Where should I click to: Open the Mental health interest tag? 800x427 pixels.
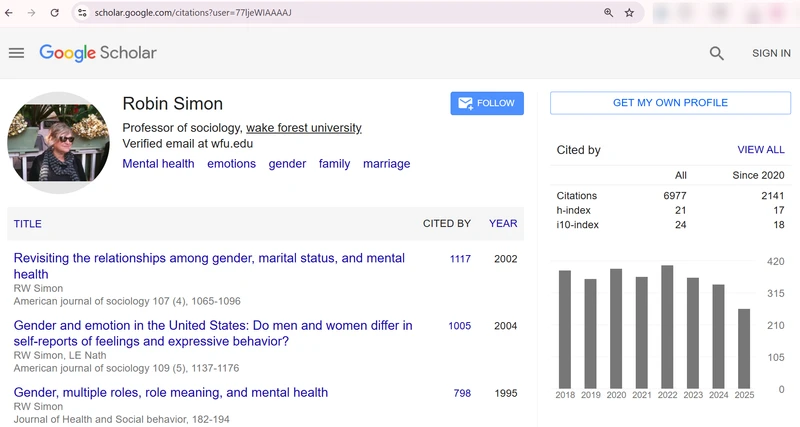click(x=158, y=164)
